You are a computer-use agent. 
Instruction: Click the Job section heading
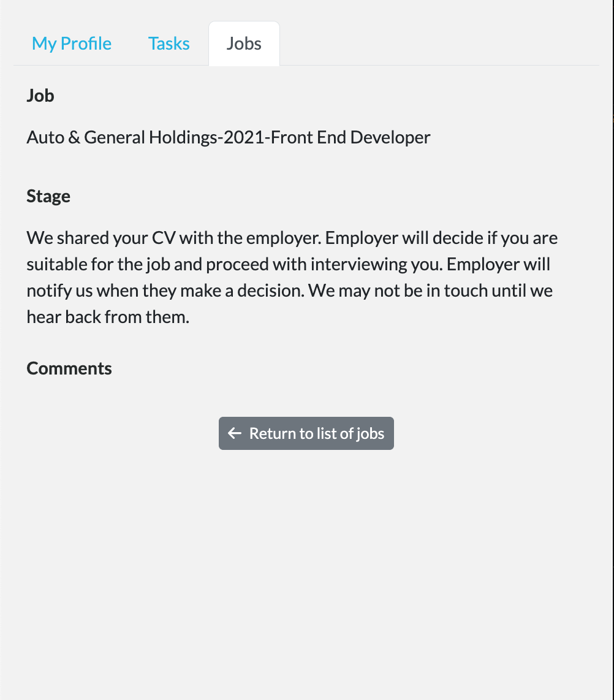point(40,96)
